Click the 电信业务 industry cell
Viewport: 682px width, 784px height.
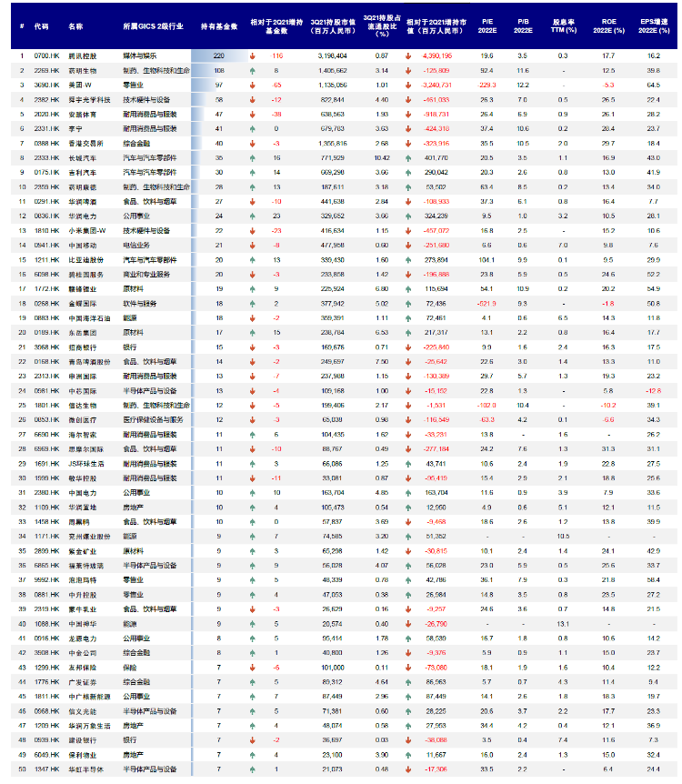(136, 246)
